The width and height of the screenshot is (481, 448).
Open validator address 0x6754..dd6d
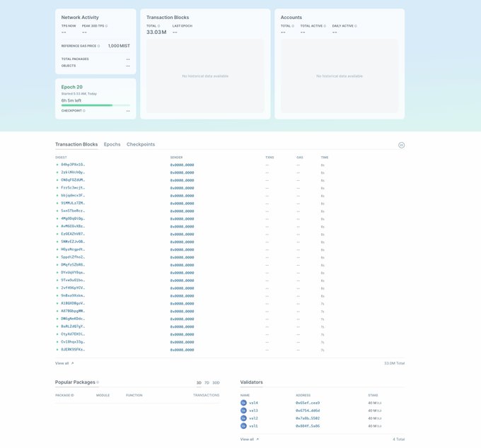(x=308, y=411)
